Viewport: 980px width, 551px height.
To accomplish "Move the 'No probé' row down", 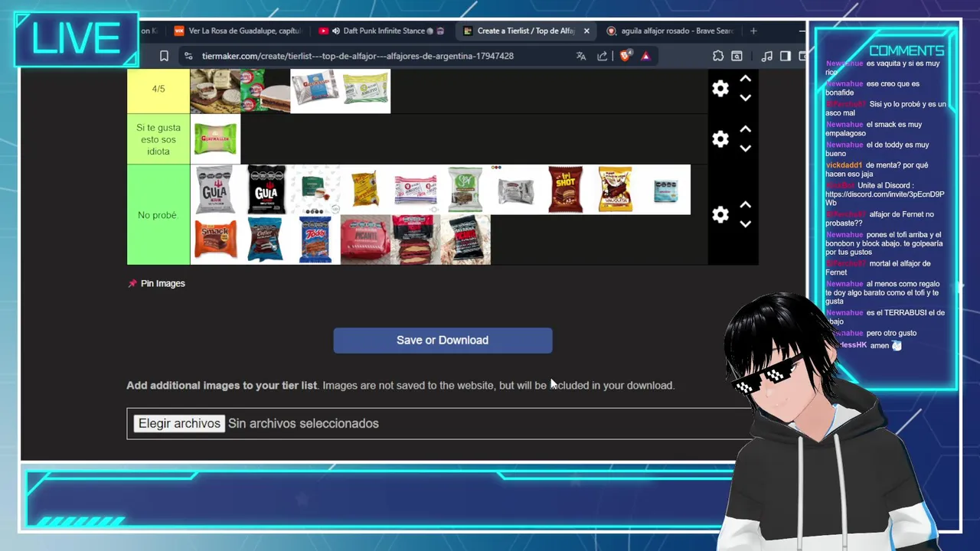I will pos(745,224).
